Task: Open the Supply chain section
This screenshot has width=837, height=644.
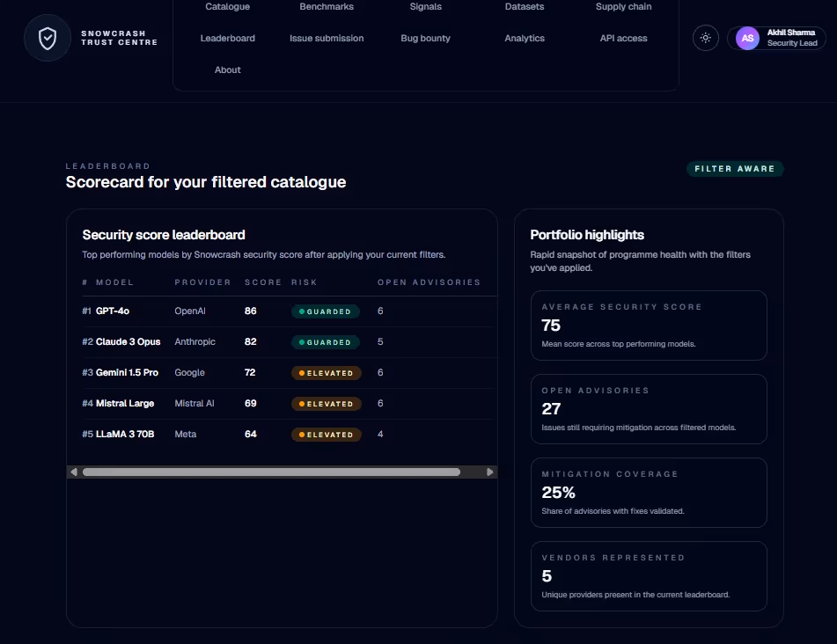Action: click(623, 7)
